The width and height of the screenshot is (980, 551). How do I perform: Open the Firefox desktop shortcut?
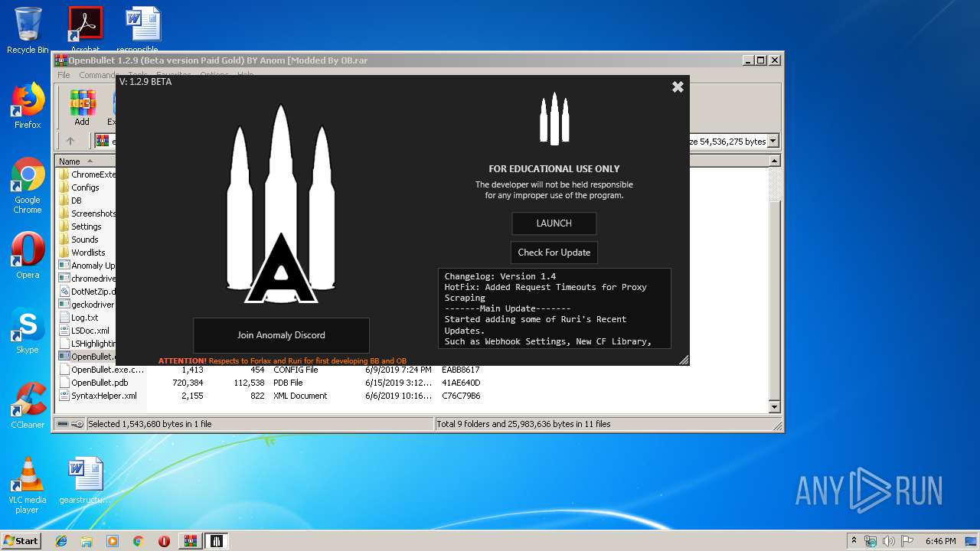[x=28, y=106]
